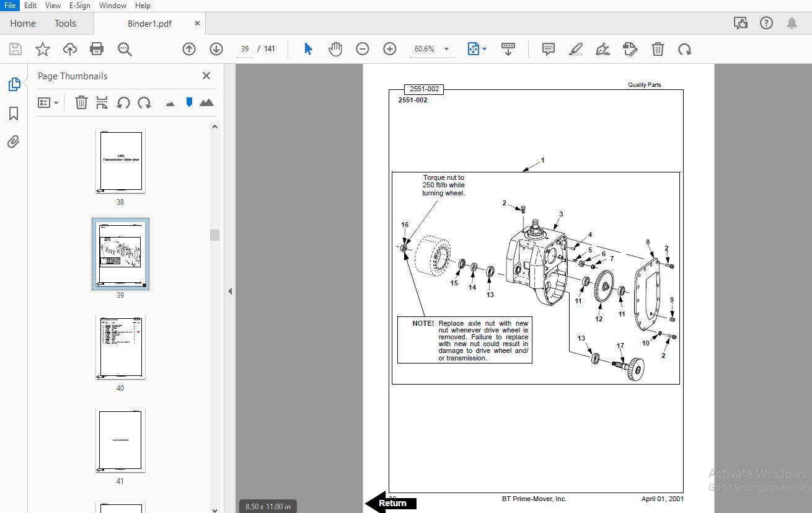Close the Binder1.pdf tab
The image size is (812, 513).
point(197,24)
